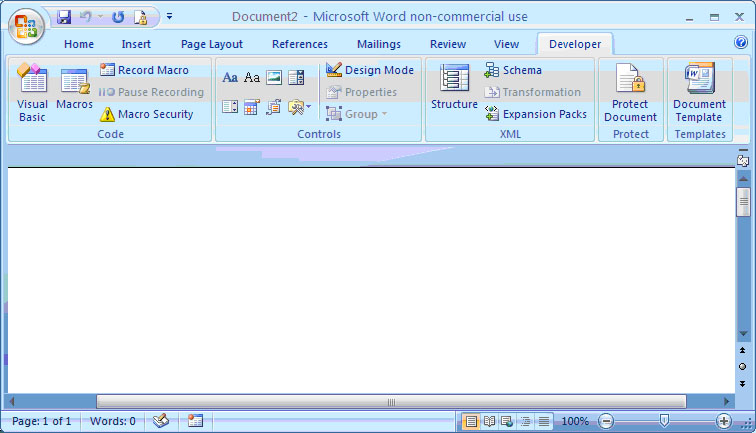The height and width of the screenshot is (433, 756).
Task: Click Page: 1 of 1 in status bar
Action: [41, 421]
